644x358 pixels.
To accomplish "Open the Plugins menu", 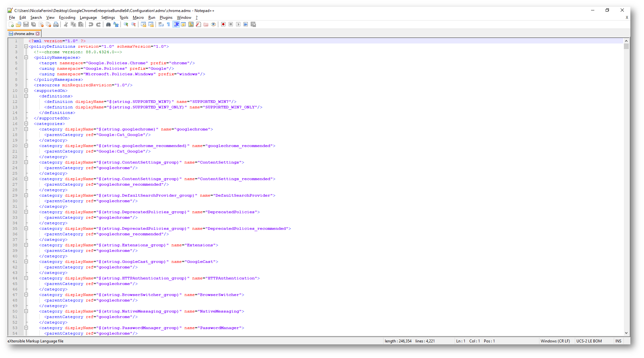I will tap(166, 18).
